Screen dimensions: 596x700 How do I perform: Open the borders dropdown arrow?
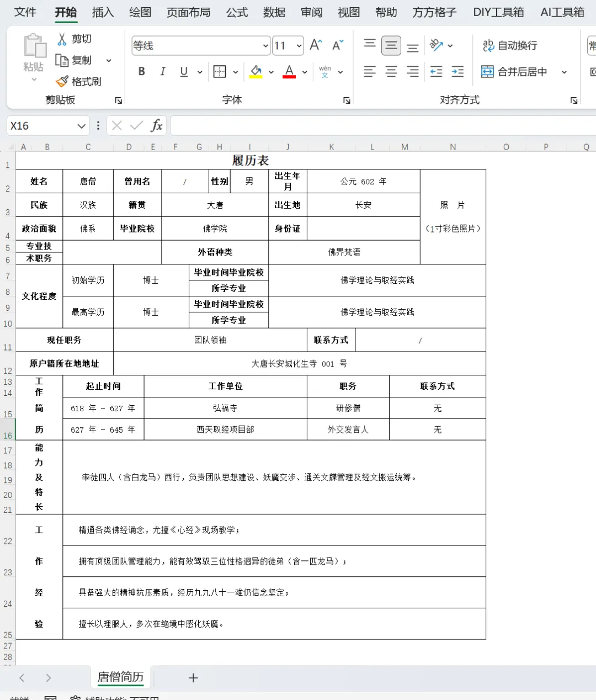236,72
